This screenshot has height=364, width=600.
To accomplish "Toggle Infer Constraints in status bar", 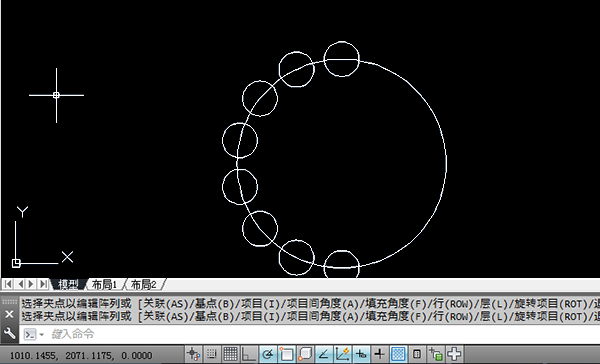I will [x=193, y=354].
